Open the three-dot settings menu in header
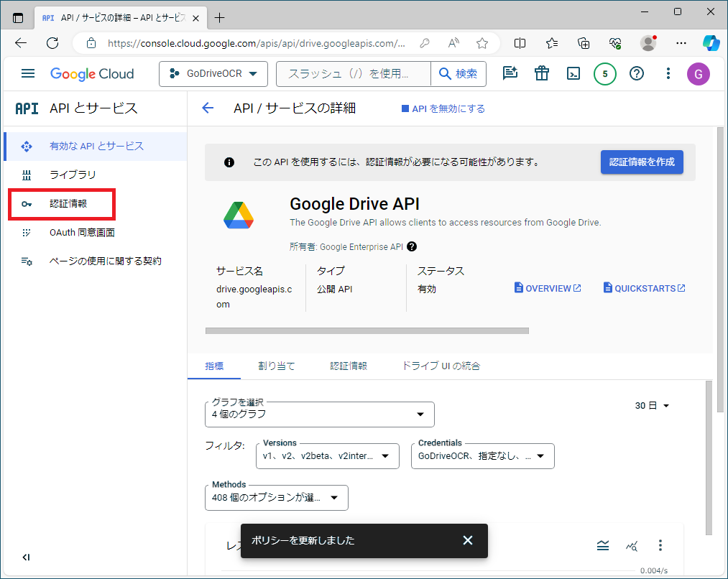The height and width of the screenshot is (579, 728). click(668, 73)
